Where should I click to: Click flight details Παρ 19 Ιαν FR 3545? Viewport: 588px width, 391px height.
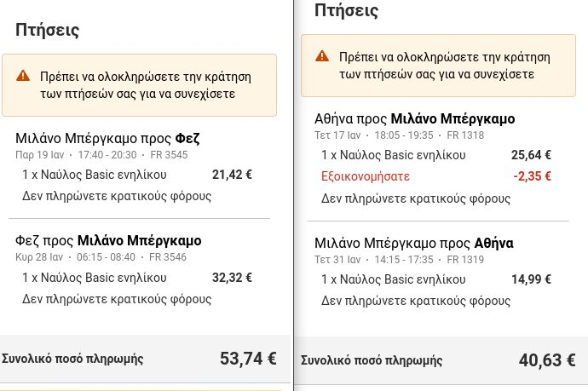point(101,155)
